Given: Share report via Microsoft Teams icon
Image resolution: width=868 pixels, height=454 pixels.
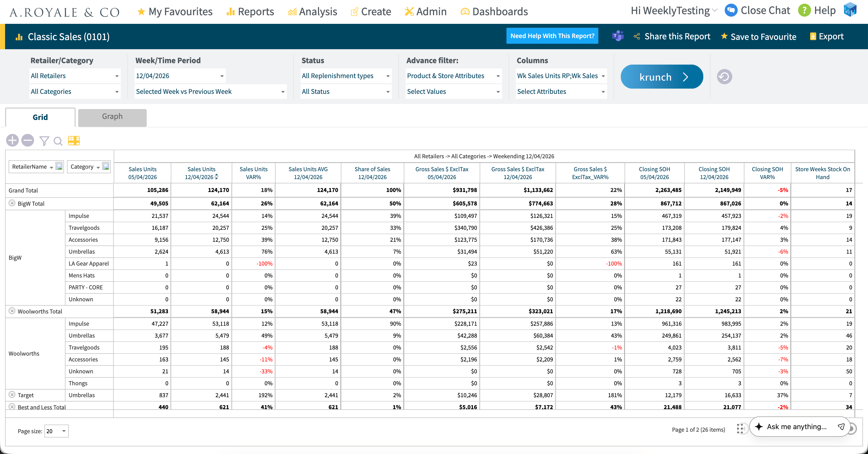Looking at the screenshot, I should tap(618, 36).
